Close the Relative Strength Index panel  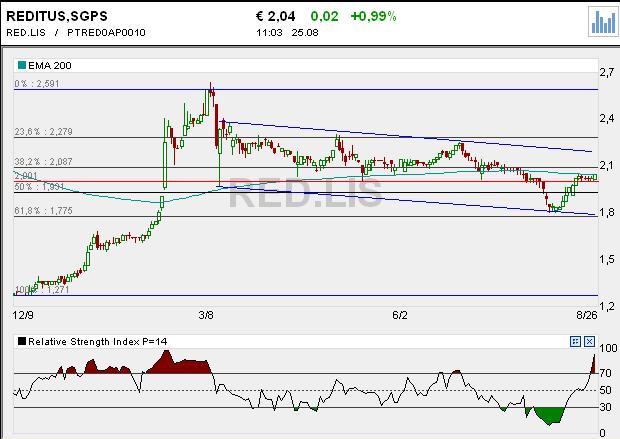click(x=589, y=341)
